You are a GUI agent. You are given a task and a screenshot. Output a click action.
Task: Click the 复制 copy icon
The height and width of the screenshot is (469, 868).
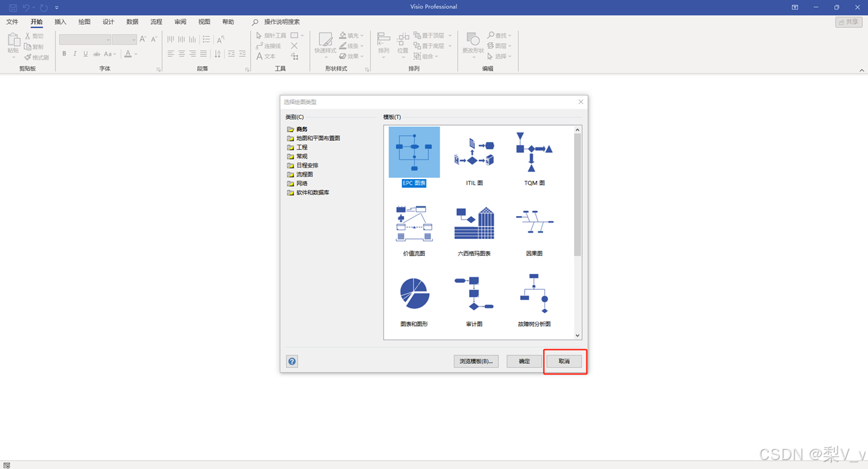coord(27,47)
